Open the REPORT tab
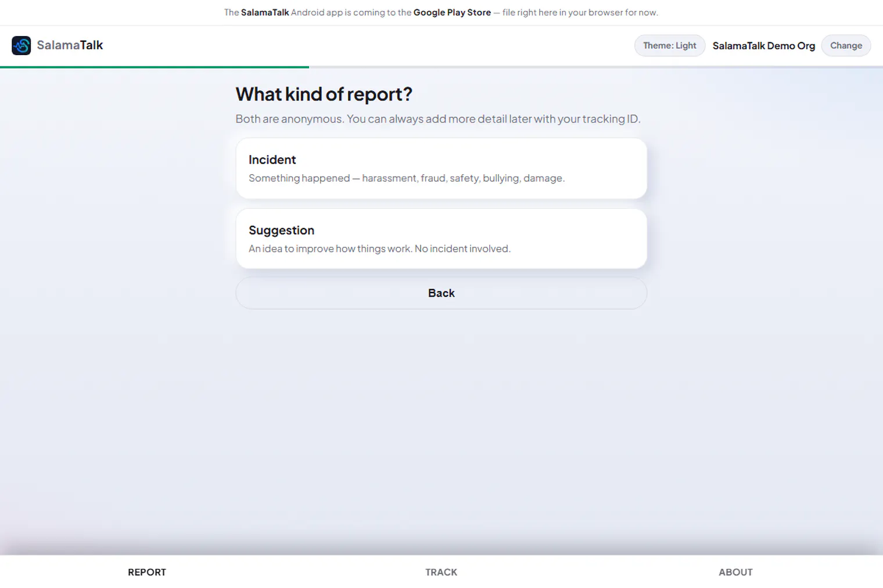 (147, 572)
